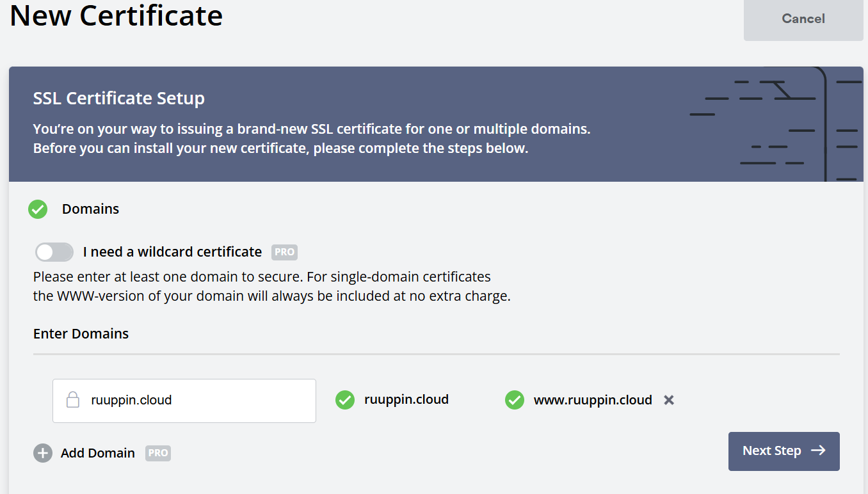
Task: Select the checkmark beside ruuppin.cloud
Action: (345, 399)
